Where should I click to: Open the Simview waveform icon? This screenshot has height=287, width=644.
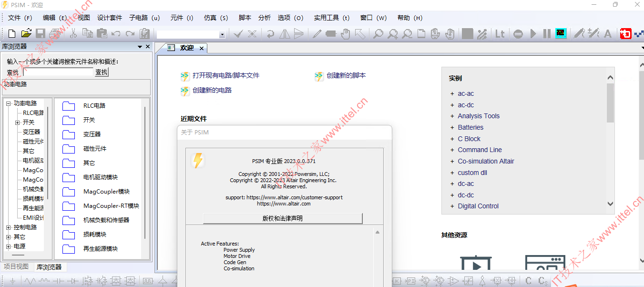tap(561, 33)
